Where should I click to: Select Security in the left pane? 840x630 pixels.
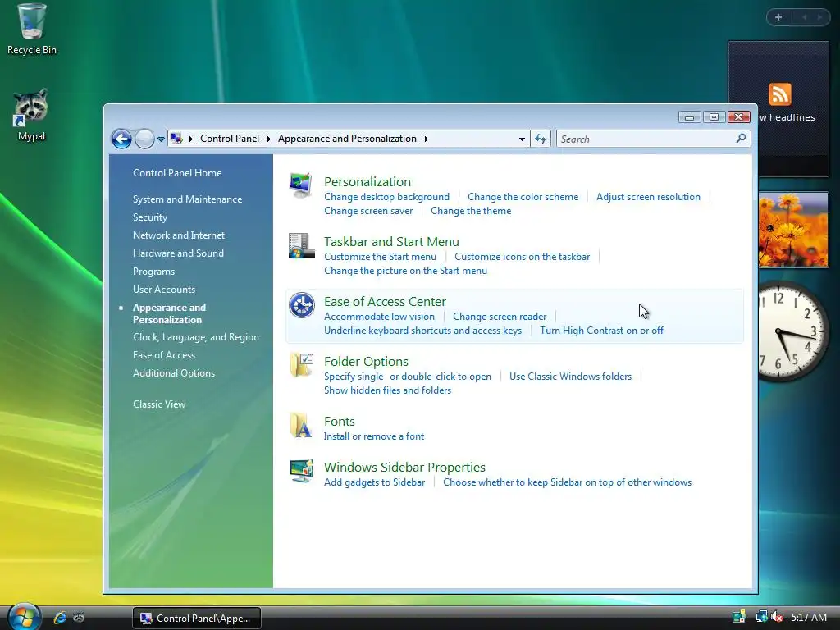click(150, 217)
